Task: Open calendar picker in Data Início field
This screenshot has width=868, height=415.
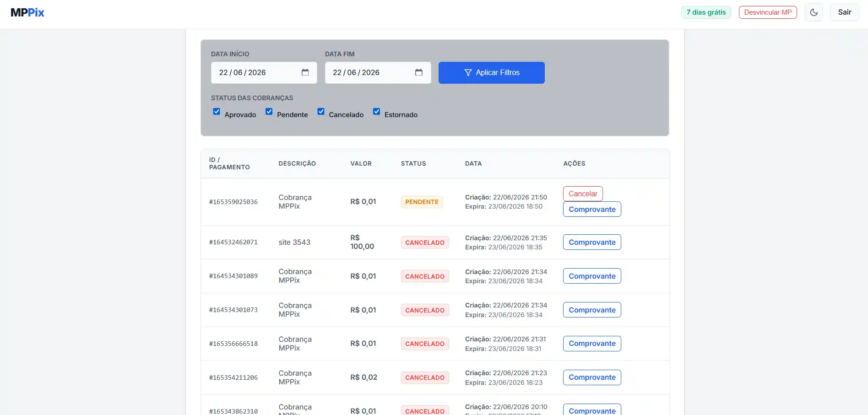Action: [305, 72]
